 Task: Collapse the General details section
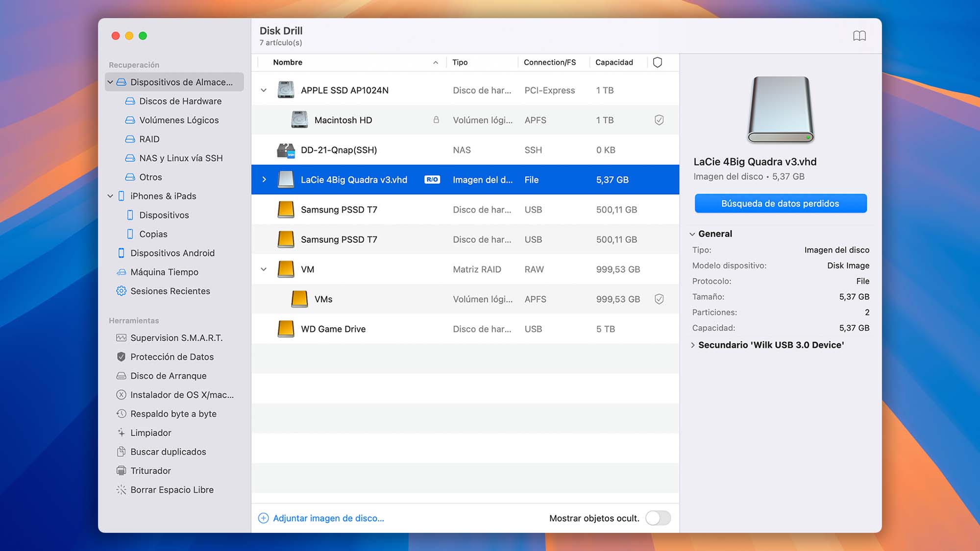pos(692,234)
